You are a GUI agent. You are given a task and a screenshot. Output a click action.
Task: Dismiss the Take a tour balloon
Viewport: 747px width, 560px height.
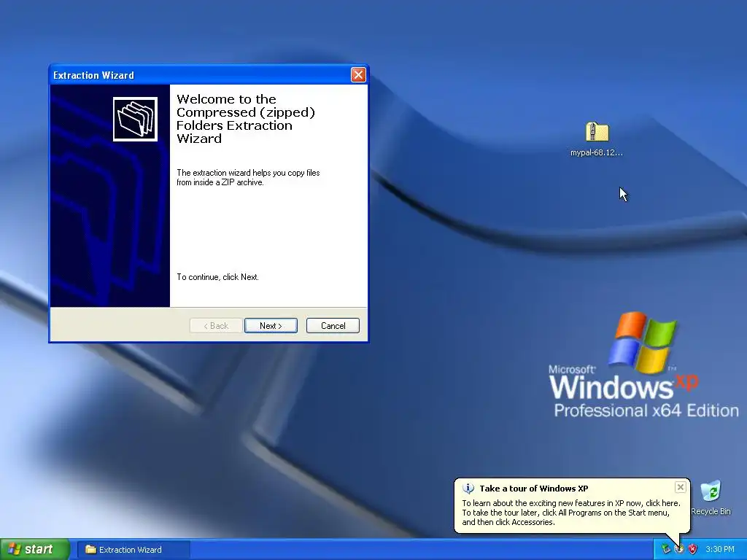click(x=681, y=487)
